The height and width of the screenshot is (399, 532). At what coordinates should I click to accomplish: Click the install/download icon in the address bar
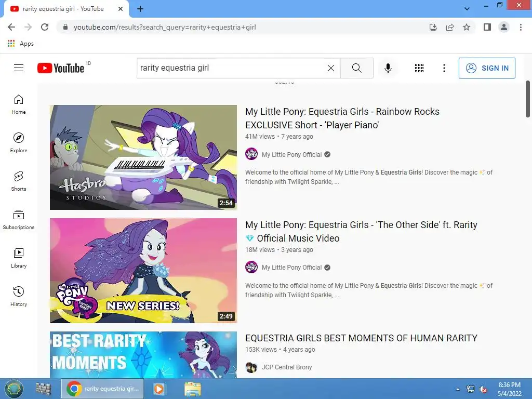(433, 27)
